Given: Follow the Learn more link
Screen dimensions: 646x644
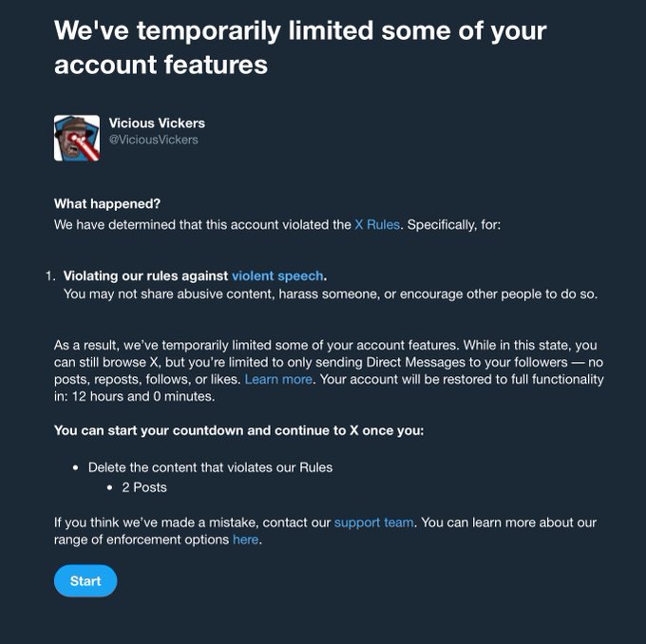Looking at the screenshot, I should point(278,379).
